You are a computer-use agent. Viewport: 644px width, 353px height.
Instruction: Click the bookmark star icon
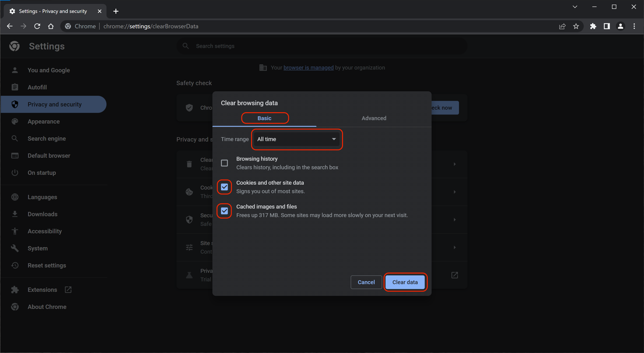pyautogui.click(x=576, y=26)
